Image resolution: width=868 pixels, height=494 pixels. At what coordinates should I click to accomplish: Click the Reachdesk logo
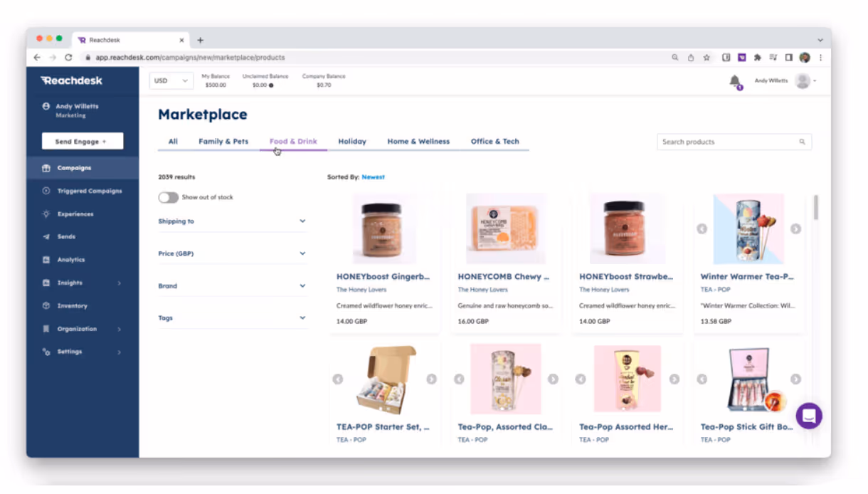coord(71,80)
